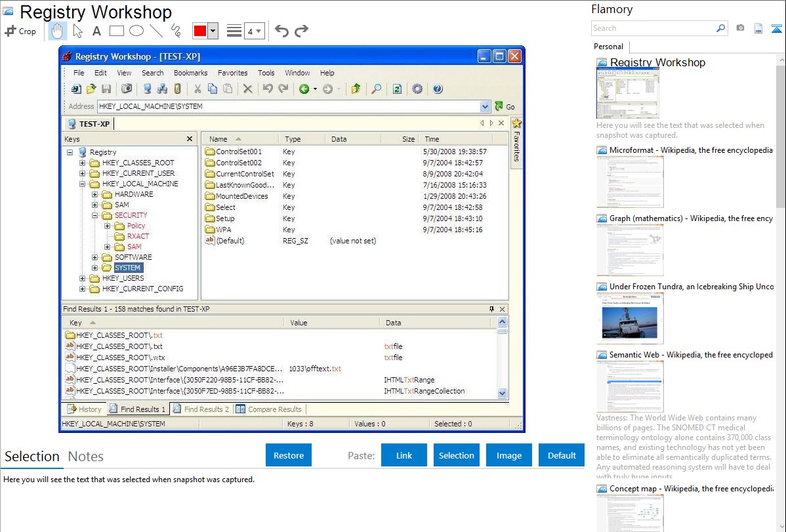Screen dimensions: 786x532
Task: Click the magnifier icon in Flamory search
Action: (x=721, y=28)
